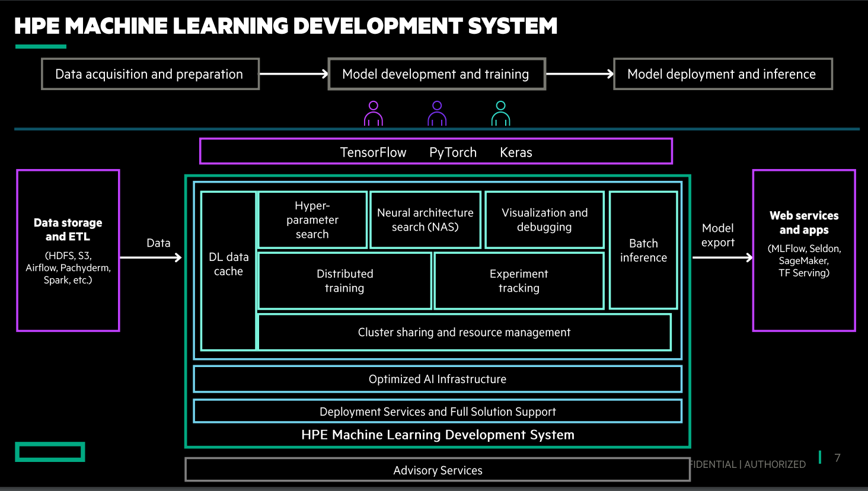Select the Model development and training stage
868x491 pixels.
click(x=436, y=74)
